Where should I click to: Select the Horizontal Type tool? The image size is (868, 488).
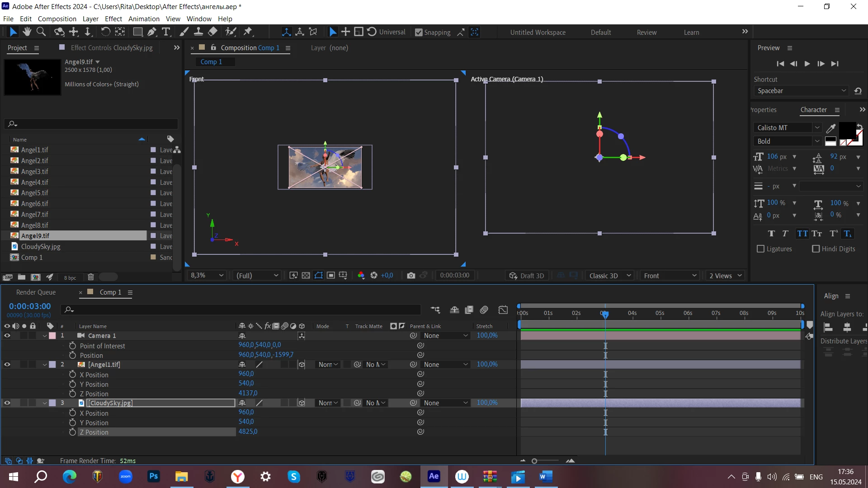point(166,32)
